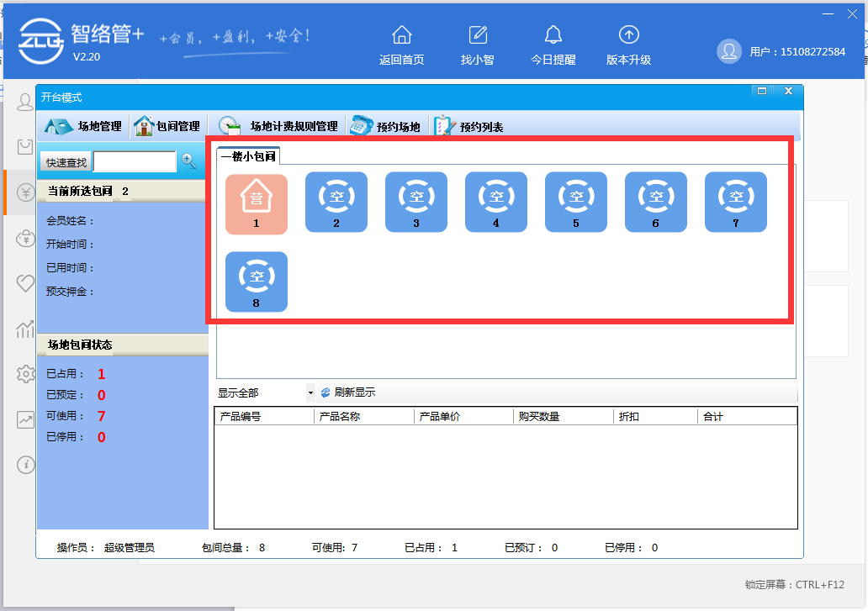This screenshot has height=611, width=868.
Task: Open the 预约列表 reservation list
Action: 469,127
